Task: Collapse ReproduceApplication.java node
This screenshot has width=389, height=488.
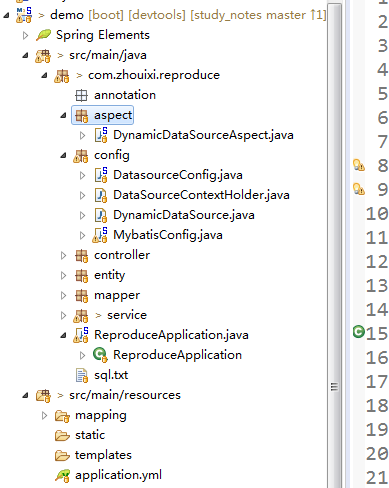Action: [x=63, y=335]
